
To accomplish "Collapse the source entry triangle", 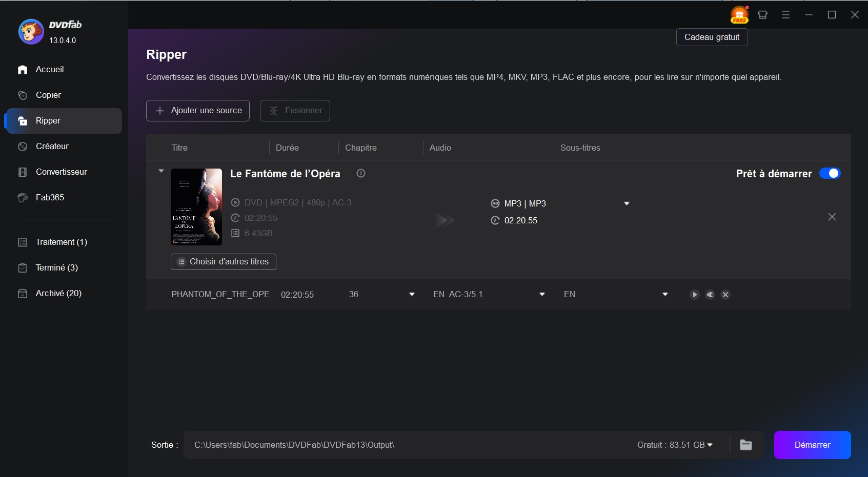I will 161,171.
